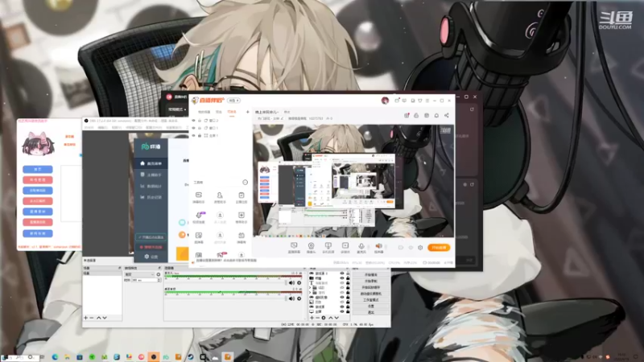Toggle the lock on OBS's 全屏 display source
The image size is (644, 362).
[x=348, y=311]
